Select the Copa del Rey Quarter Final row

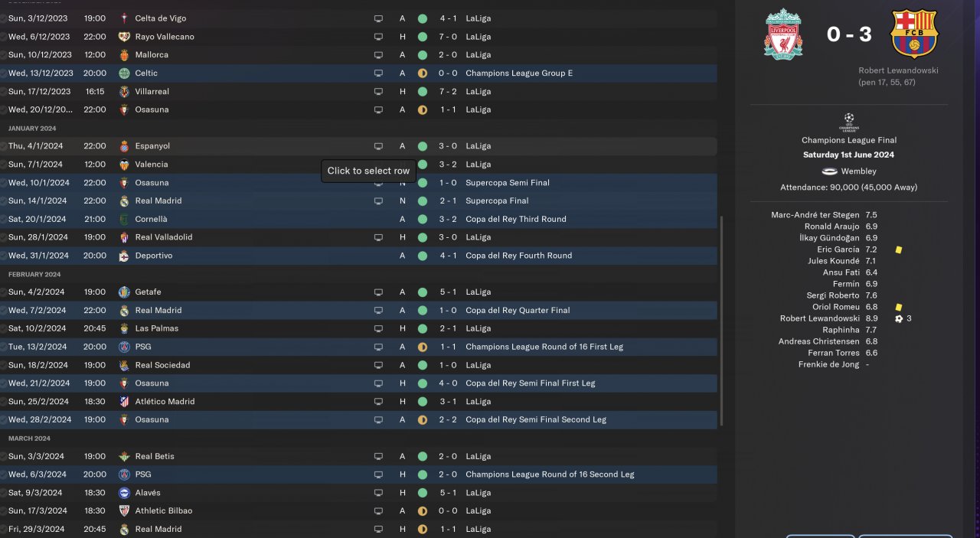[x=358, y=311]
